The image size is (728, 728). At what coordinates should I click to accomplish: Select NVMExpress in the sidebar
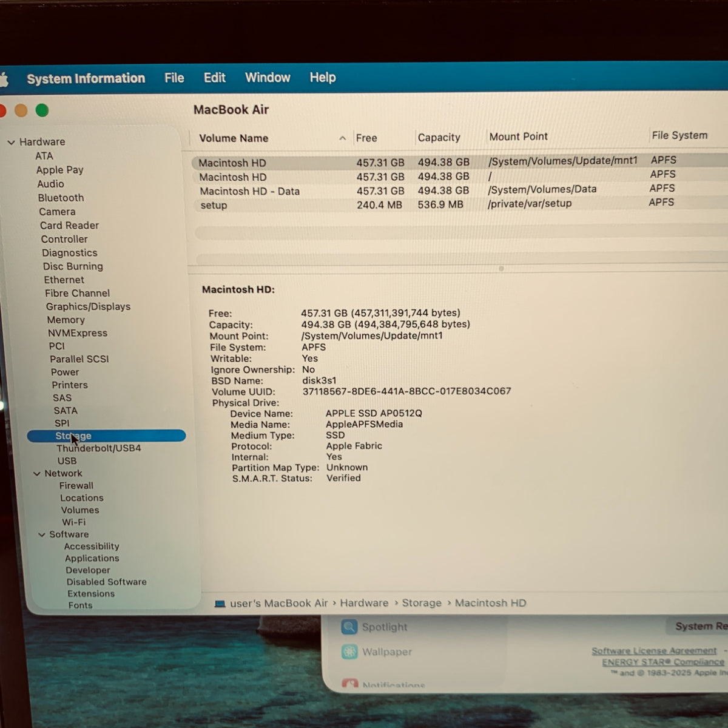click(x=78, y=333)
